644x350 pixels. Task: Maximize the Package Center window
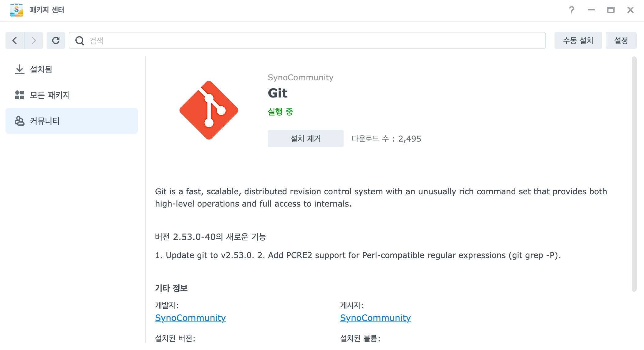611,10
